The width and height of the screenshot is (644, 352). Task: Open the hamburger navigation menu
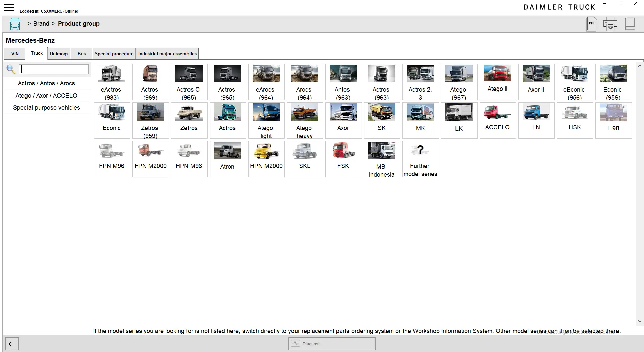pos(9,7)
